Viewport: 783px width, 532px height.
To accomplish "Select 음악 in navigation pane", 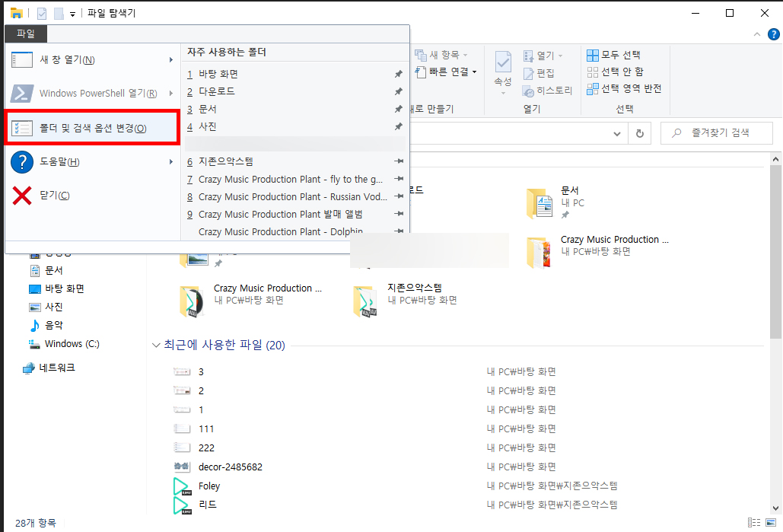I will click(x=46, y=326).
